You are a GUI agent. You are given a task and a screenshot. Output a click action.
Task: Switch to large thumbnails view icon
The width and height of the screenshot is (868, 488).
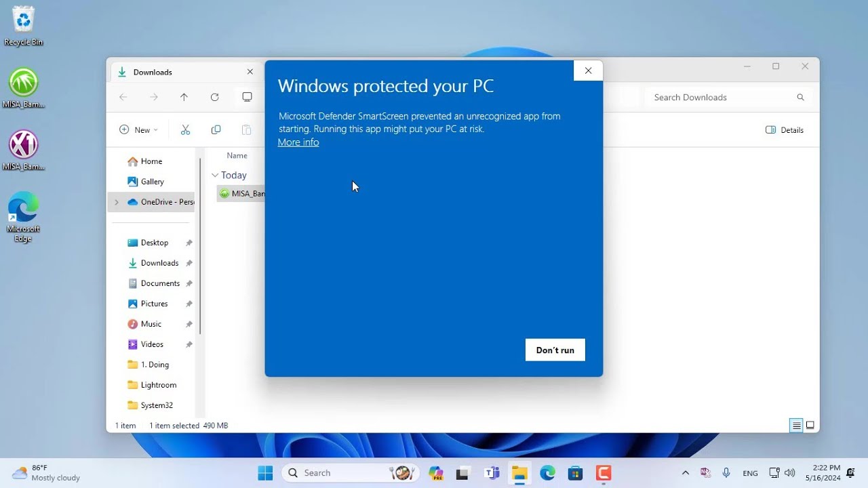810,426
